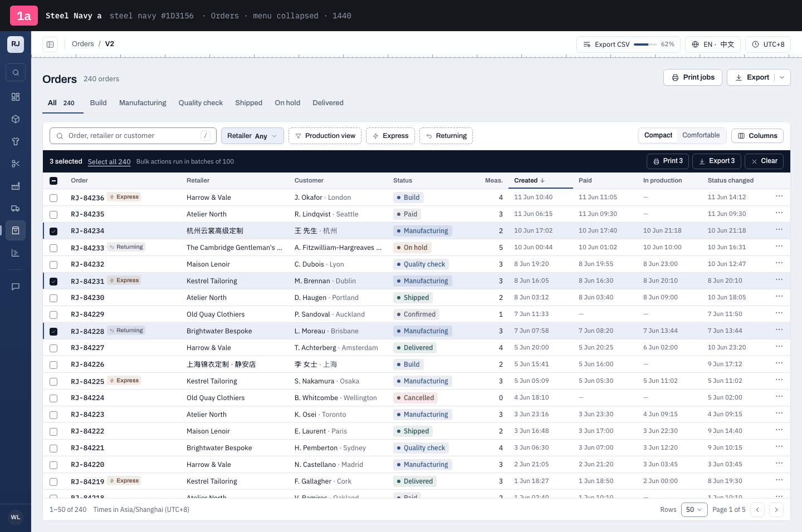Click the Print jobs button
The height and width of the screenshot is (532, 802).
pyautogui.click(x=693, y=77)
